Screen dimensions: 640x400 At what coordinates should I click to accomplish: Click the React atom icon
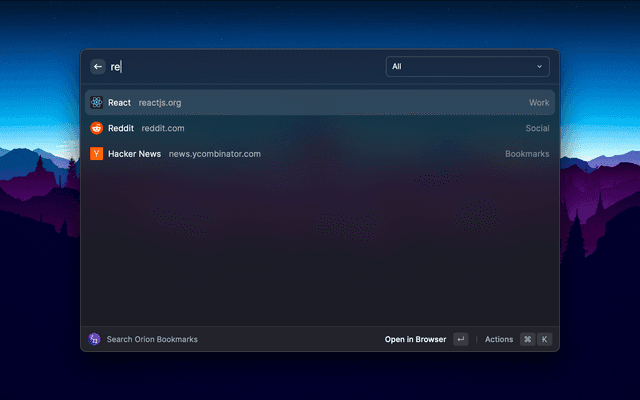click(96, 103)
